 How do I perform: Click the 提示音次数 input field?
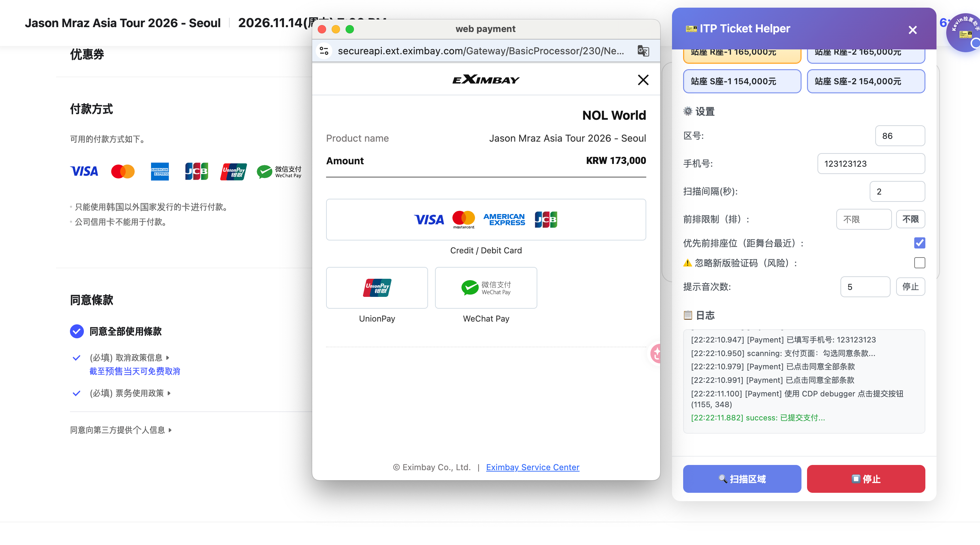[865, 286]
